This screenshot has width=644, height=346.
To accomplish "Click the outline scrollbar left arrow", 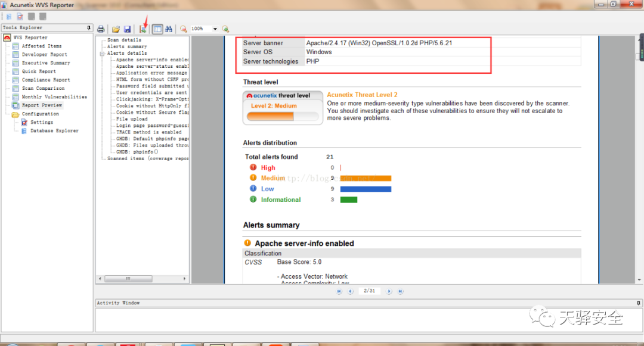I will pyautogui.click(x=100, y=279).
